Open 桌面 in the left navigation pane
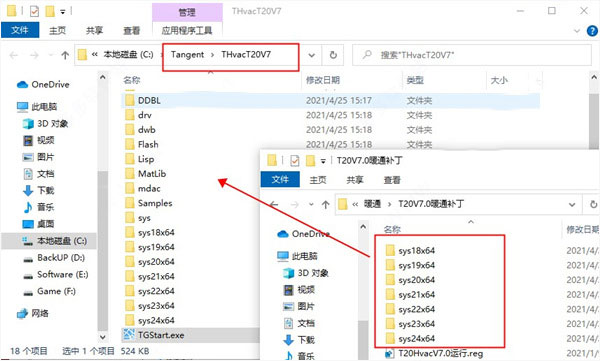Viewport: 600px width, 361px height. pos(39,224)
